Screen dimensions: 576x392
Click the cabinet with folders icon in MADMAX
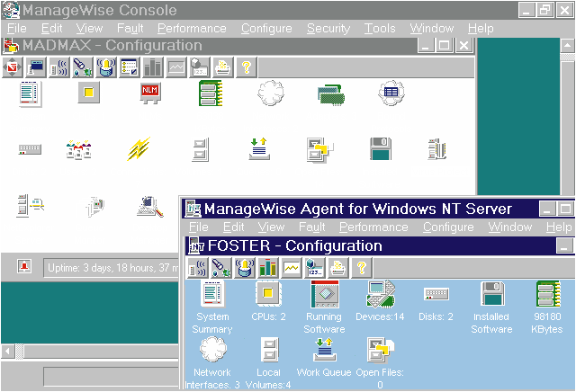click(320, 150)
